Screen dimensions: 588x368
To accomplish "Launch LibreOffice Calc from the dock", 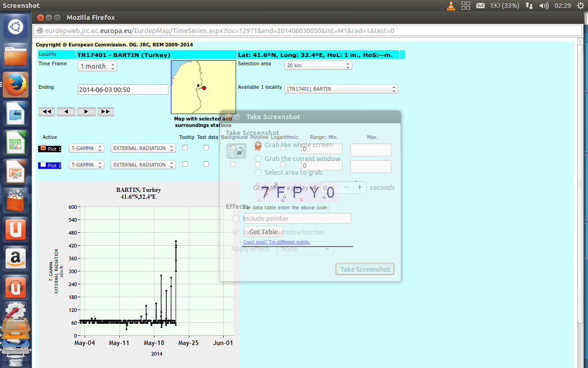I will click(x=16, y=143).
